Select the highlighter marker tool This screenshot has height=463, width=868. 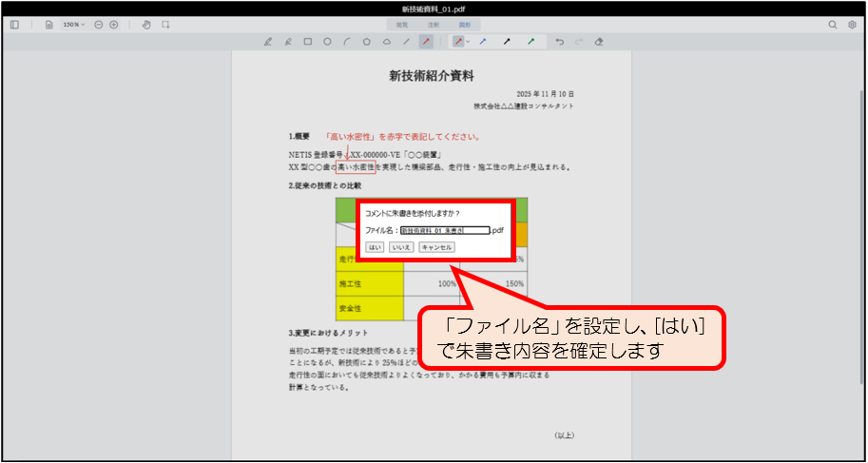pyautogui.click(x=288, y=42)
